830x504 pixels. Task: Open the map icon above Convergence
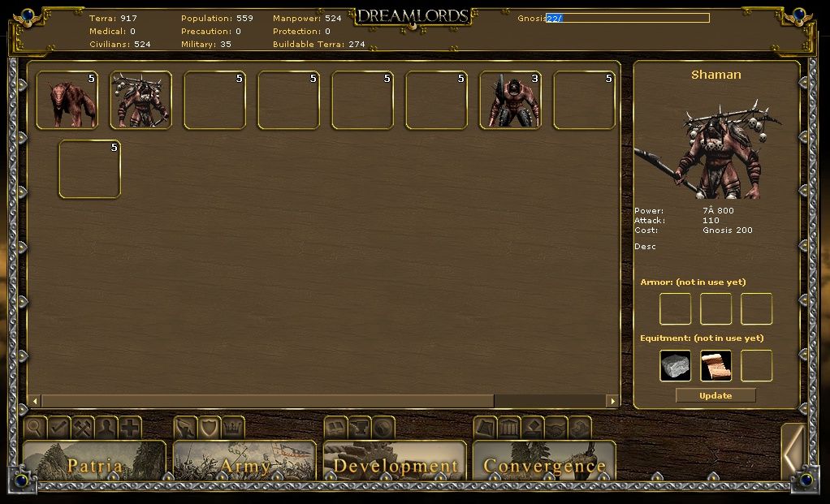[x=486, y=427]
